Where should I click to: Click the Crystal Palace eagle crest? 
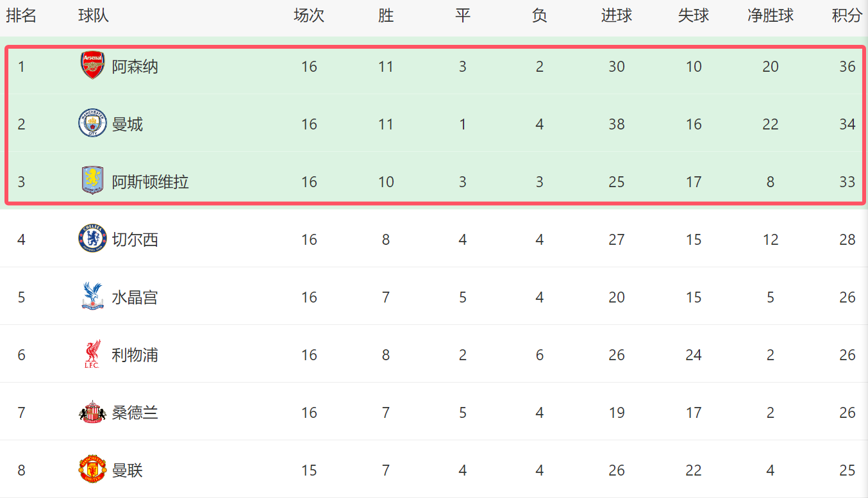tap(92, 297)
